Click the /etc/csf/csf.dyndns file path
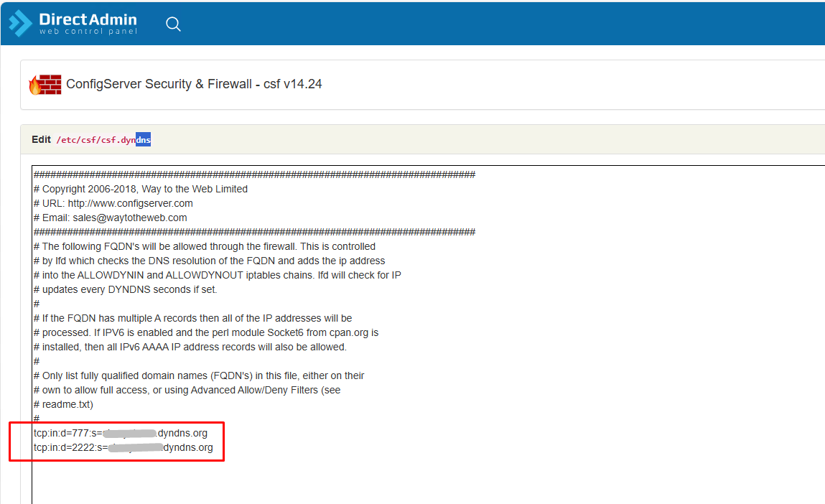 tap(103, 140)
